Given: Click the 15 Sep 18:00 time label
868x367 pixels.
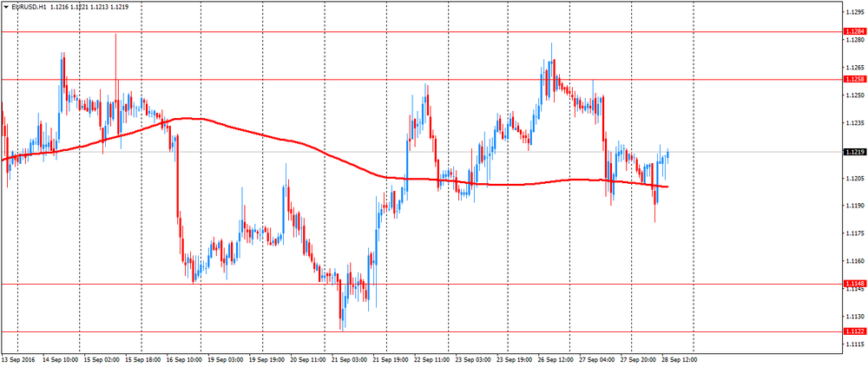Looking at the screenshot, I should click(143, 359).
